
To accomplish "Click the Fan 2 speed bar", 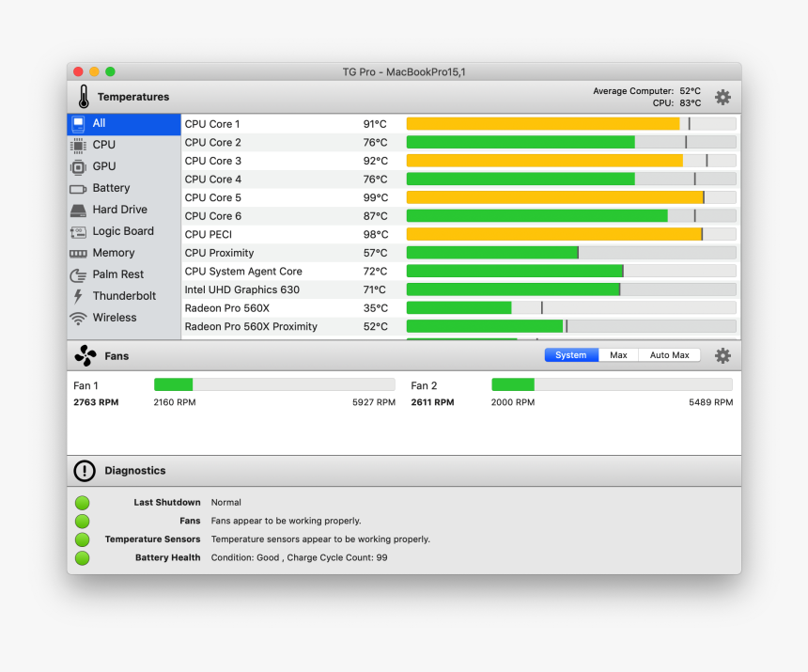I will (612, 384).
